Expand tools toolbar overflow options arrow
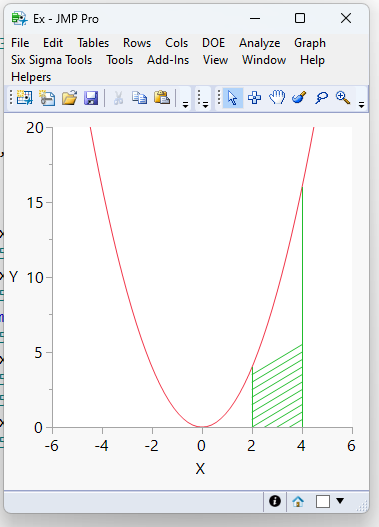This screenshot has height=527, width=379. coord(362,105)
